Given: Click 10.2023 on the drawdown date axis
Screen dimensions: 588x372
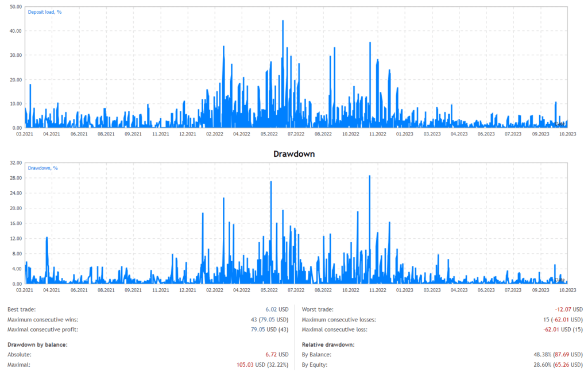Looking at the screenshot, I should [x=567, y=290].
